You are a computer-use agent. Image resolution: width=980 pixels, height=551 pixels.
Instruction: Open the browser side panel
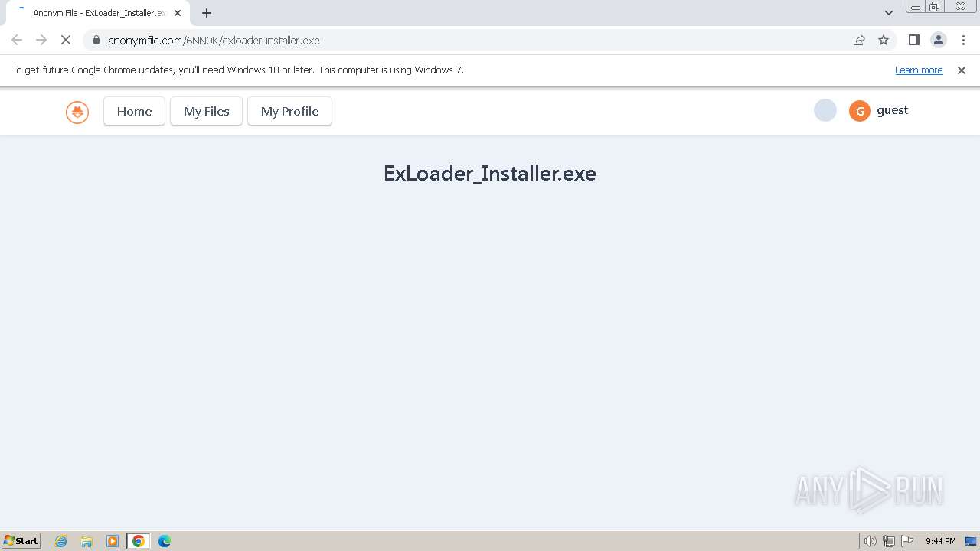[913, 40]
